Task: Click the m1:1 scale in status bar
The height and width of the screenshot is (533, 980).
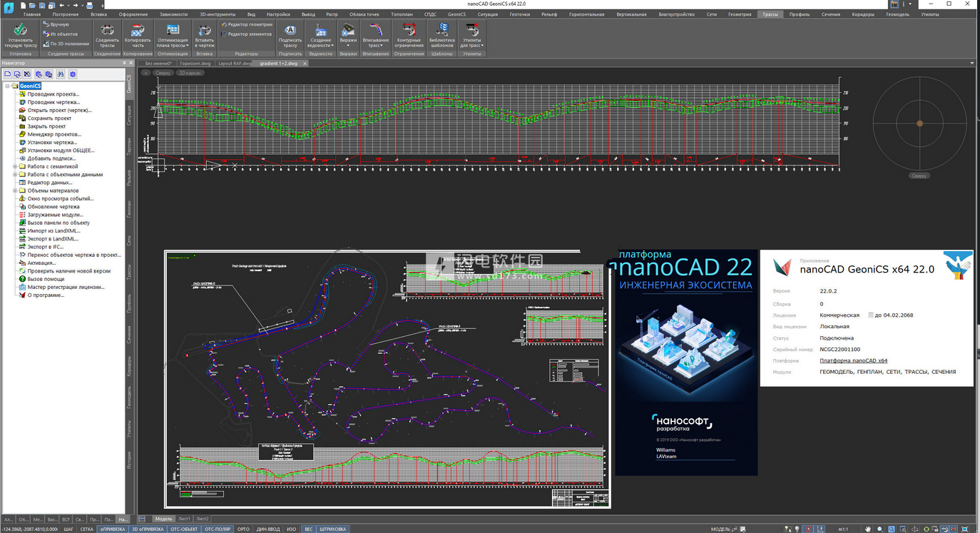Action: point(843,529)
